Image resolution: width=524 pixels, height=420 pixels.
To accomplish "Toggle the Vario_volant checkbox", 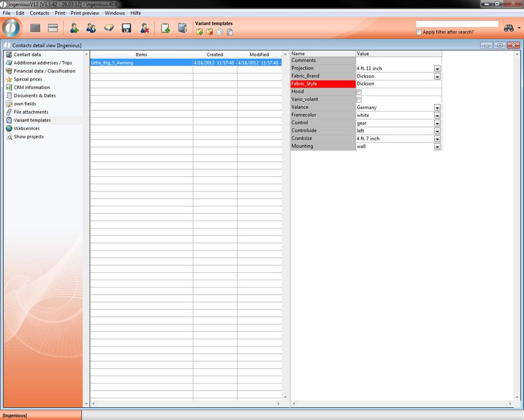I will (x=359, y=99).
